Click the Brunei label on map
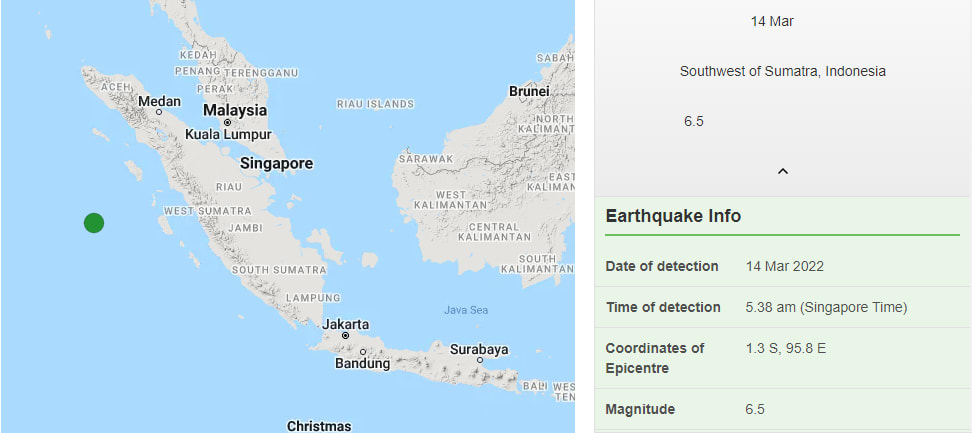Viewport: 972px width, 433px height. [x=529, y=91]
